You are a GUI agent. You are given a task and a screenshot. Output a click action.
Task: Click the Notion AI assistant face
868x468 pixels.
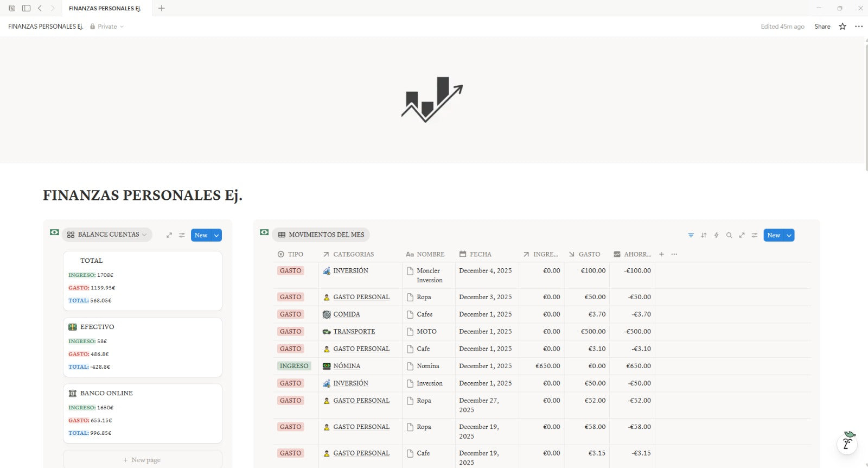(847, 442)
